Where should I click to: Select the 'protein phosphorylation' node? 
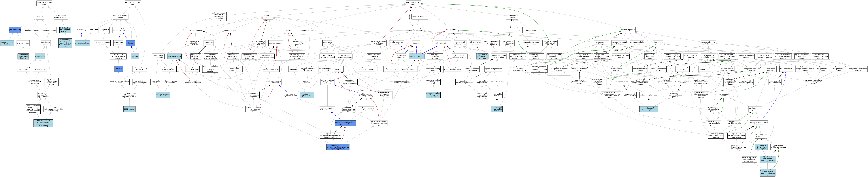click(x=649, y=95)
